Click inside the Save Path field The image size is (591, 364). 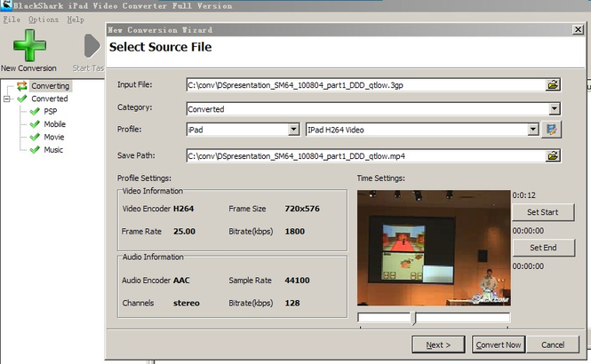(365, 156)
